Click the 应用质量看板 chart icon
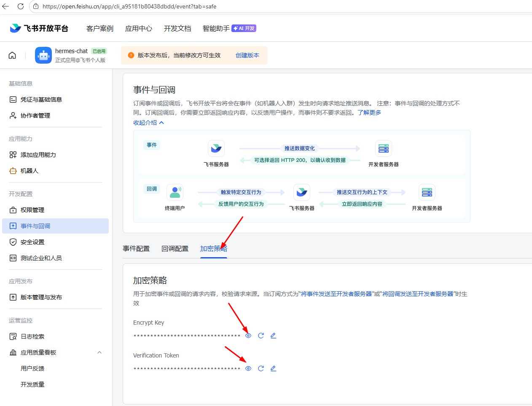The width and height of the screenshot is (532, 406). [13, 352]
